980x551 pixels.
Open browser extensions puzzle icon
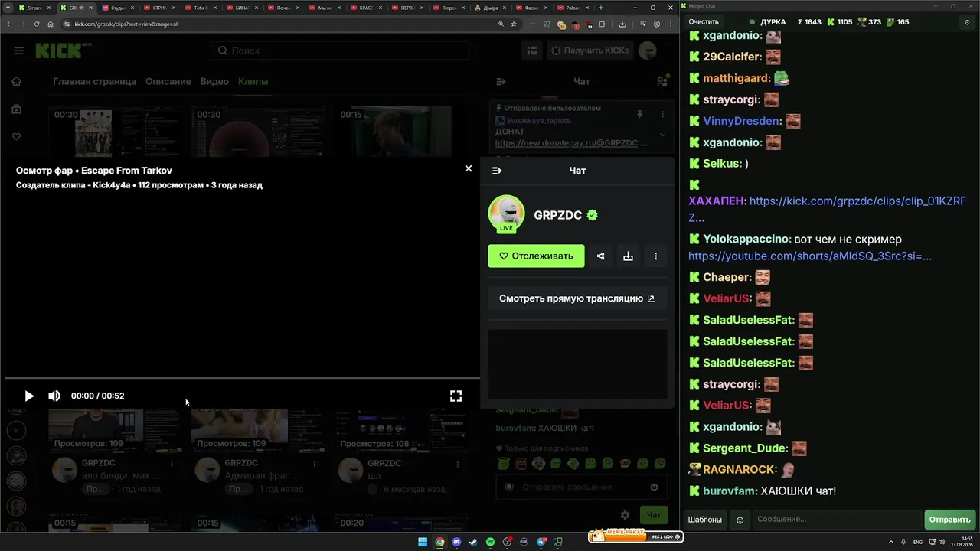coord(602,24)
